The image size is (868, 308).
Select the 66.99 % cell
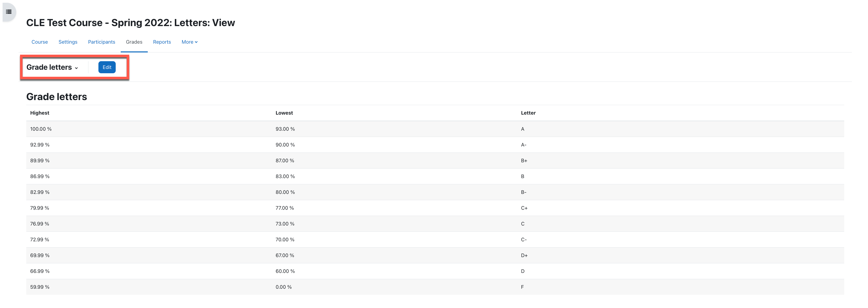(40, 272)
